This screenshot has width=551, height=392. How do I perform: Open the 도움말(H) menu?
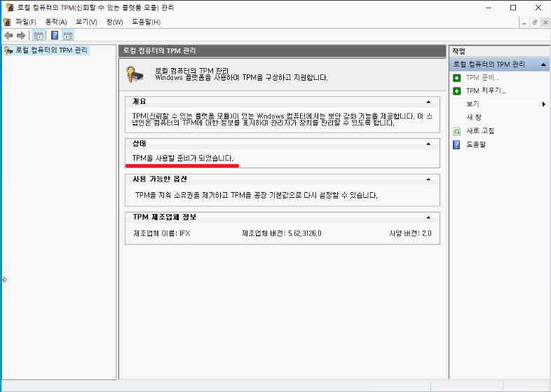click(147, 22)
